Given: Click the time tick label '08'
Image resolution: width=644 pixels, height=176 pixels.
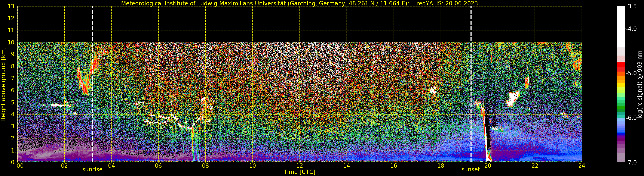Looking at the screenshot, I should tap(205, 166).
